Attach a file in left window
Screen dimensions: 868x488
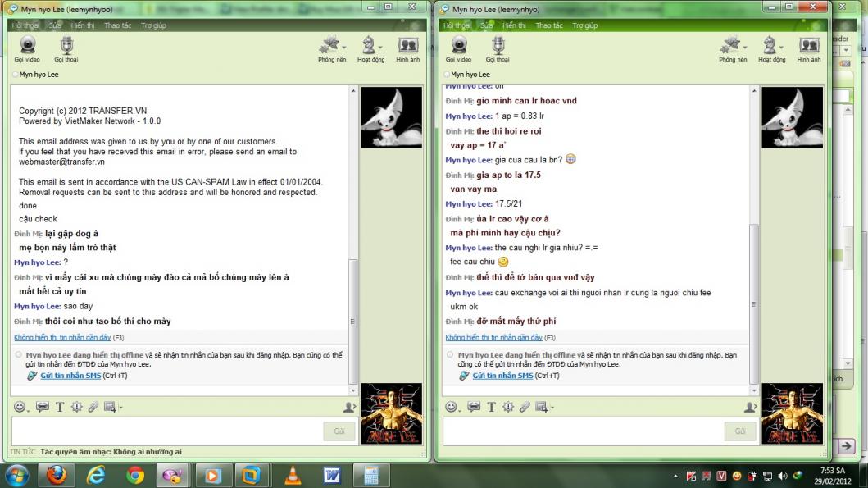(x=93, y=407)
